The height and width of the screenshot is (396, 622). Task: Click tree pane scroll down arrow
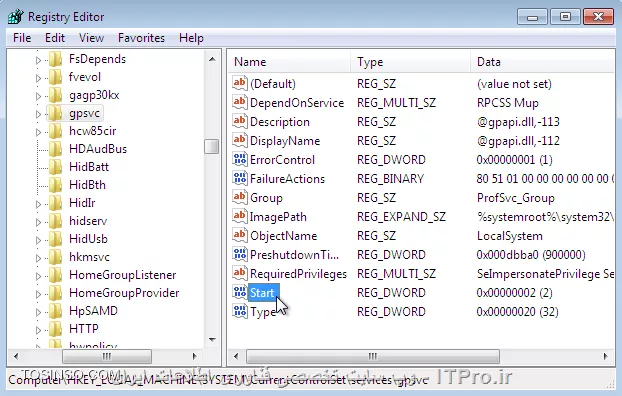212,340
